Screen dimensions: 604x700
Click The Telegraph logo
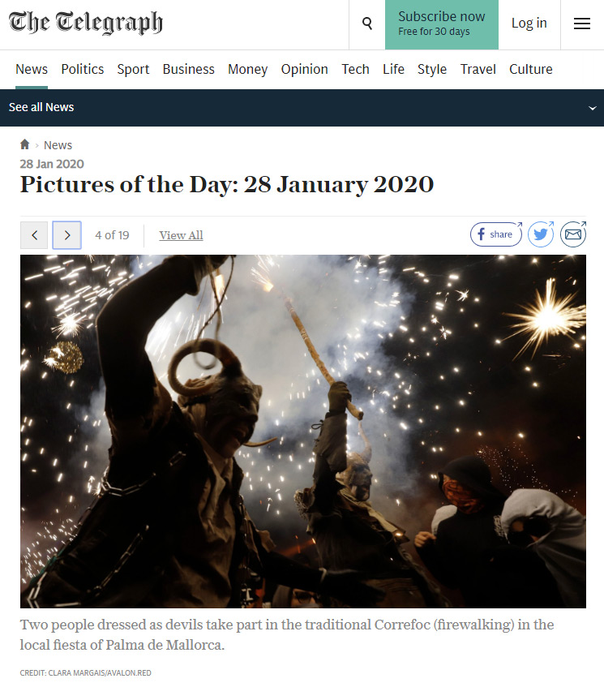86,23
